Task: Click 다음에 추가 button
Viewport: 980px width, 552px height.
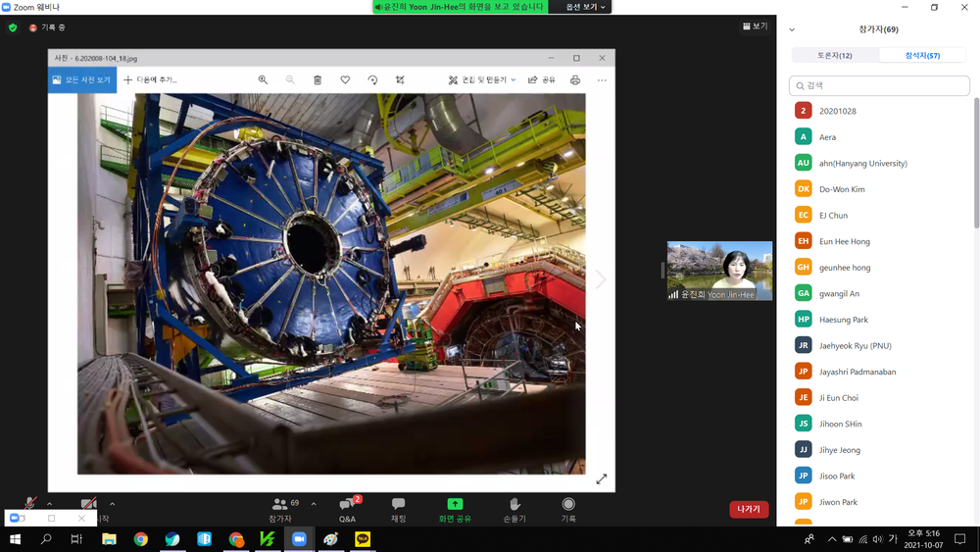Action: pyautogui.click(x=151, y=80)
